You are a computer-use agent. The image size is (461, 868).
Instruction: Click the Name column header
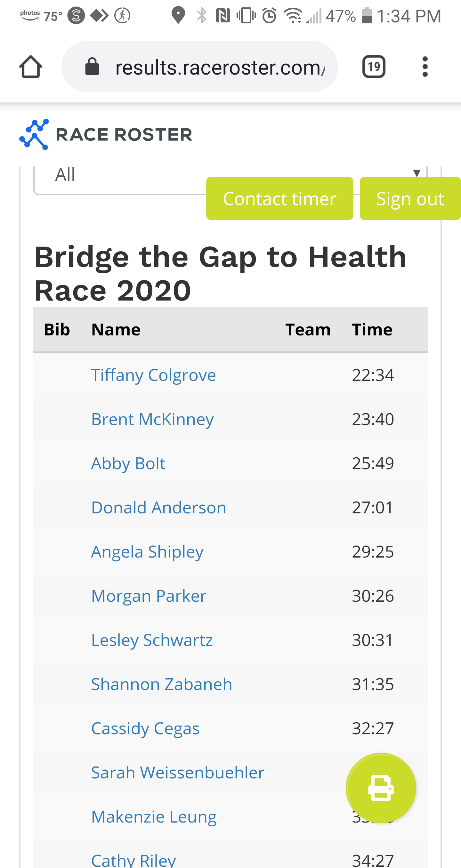116,330
